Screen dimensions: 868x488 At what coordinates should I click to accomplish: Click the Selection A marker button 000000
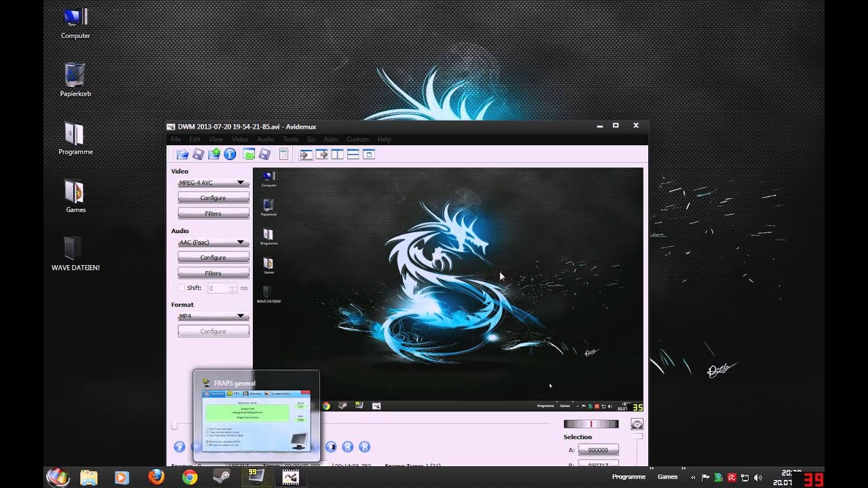[598, 450]
